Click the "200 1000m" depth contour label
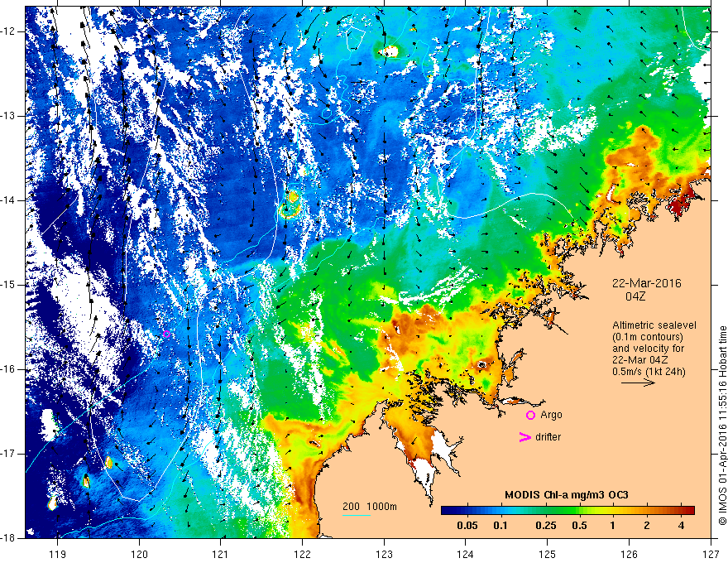The width and height of the screenshot is (728, 563). (x=370, y=507)
